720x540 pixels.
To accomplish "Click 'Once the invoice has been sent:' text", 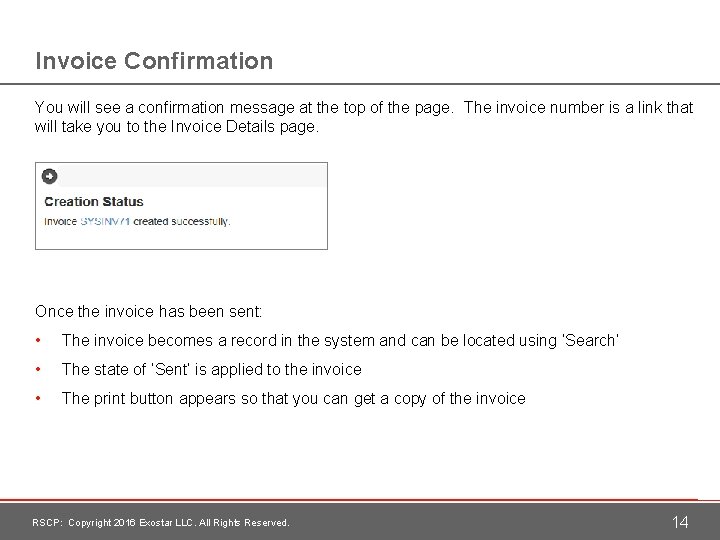I will (149, 311).
